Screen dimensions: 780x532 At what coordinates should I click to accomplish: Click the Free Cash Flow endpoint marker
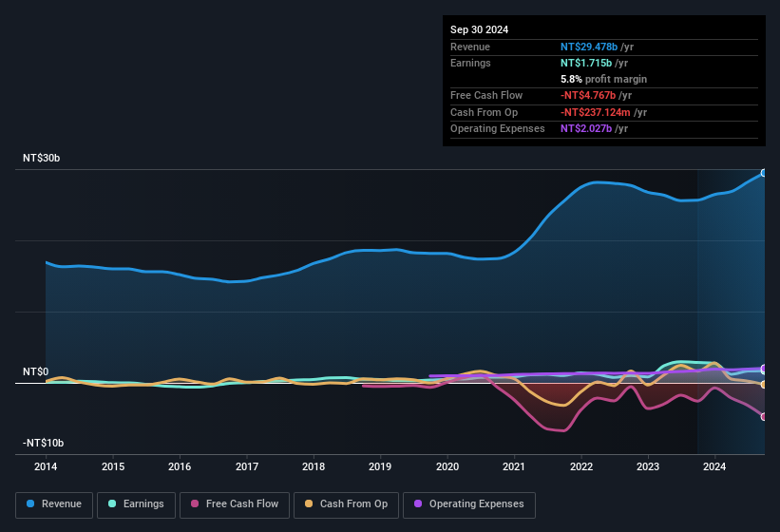tap(764, 417)
